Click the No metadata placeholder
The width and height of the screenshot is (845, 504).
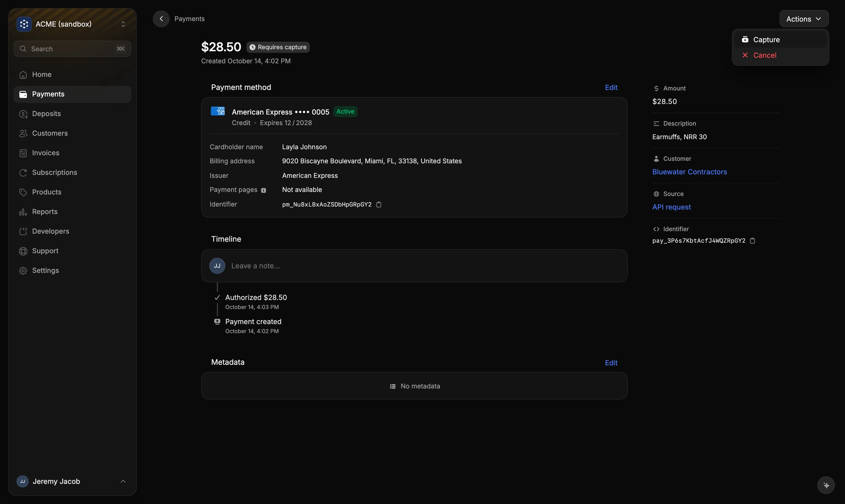414,386
